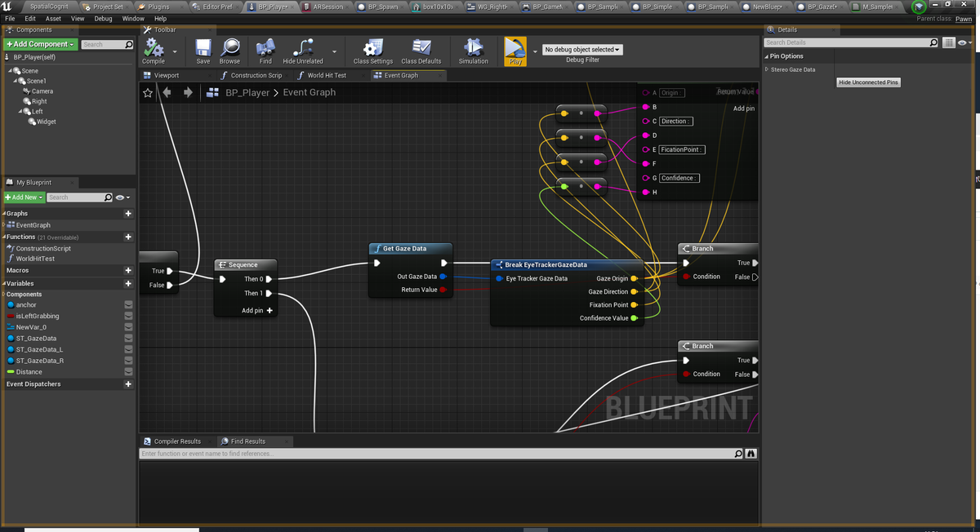Click Get Gaze Data node header
The width and height of the screenshot is (980, 532).
410,248
